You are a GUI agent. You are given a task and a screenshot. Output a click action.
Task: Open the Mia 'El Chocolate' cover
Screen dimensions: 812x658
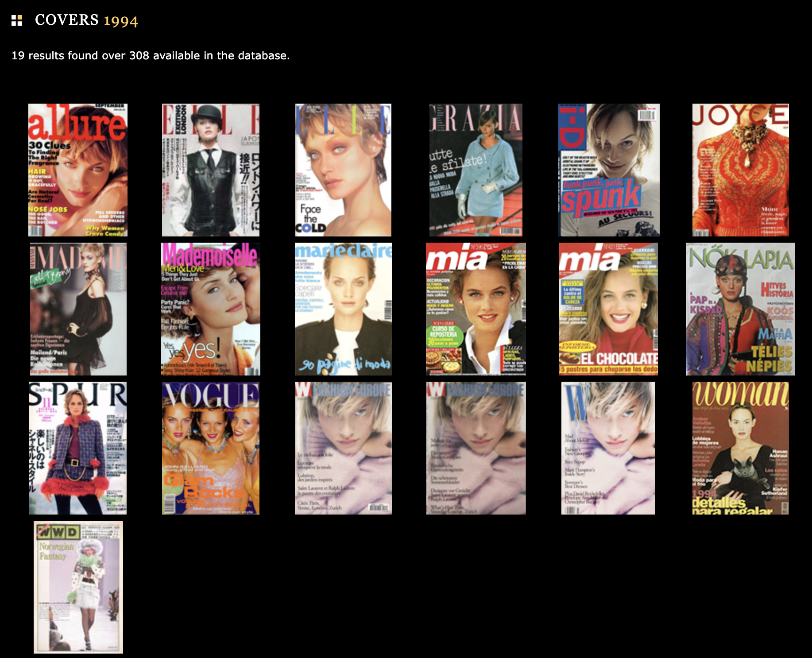coord(608,309)
